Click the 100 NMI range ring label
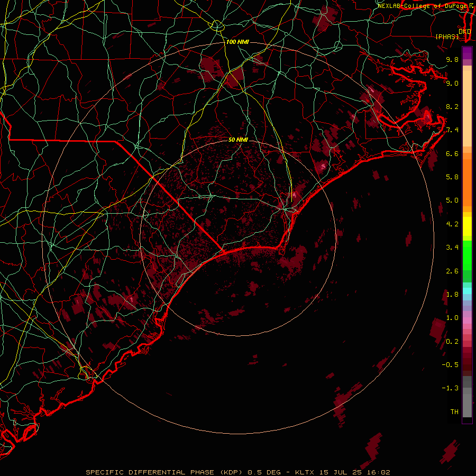 point(237,42)
